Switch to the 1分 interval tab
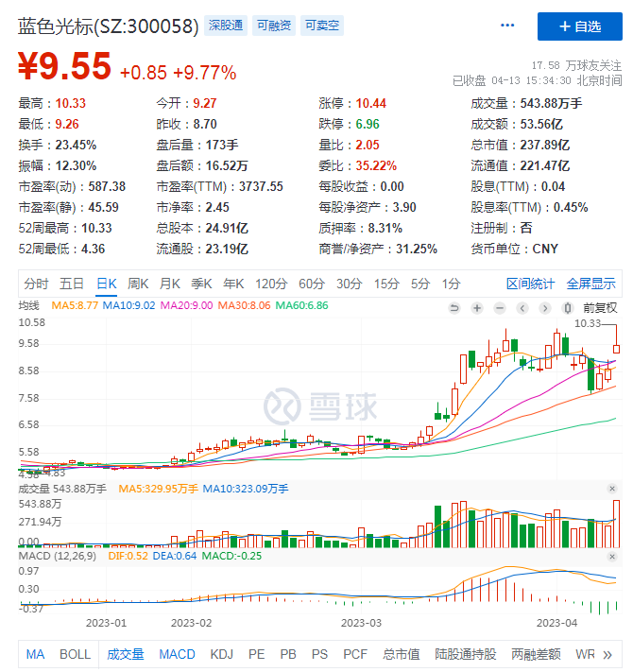The height and width of the screenshot is (672, 633). pyautogui.click(x=451, y=284)
